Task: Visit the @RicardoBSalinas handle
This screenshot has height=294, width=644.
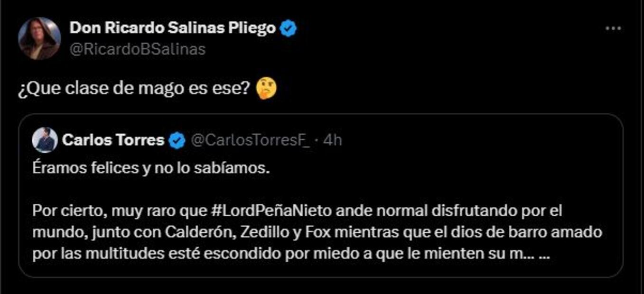Action: click(138, 49)
